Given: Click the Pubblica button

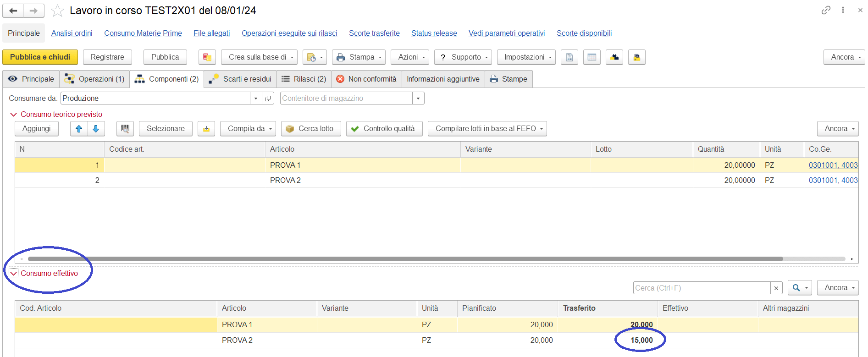Looking at the screenshot, I should [165, 57].
